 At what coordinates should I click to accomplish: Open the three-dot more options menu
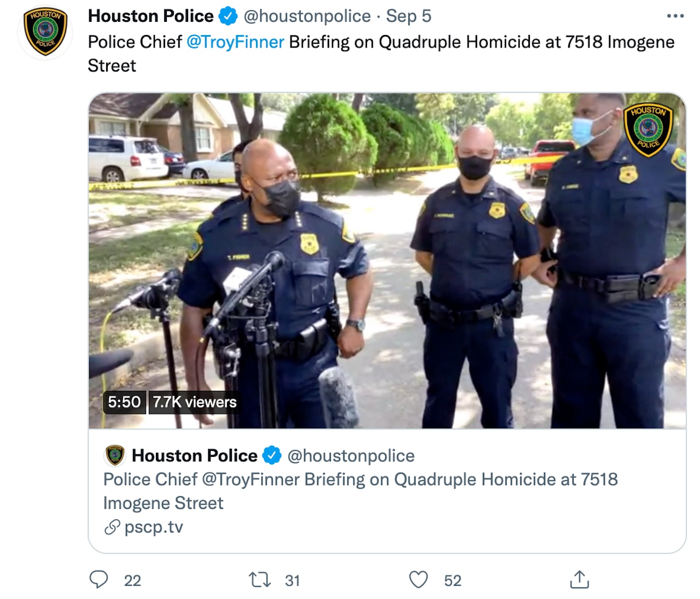click(x=675, y=16)
